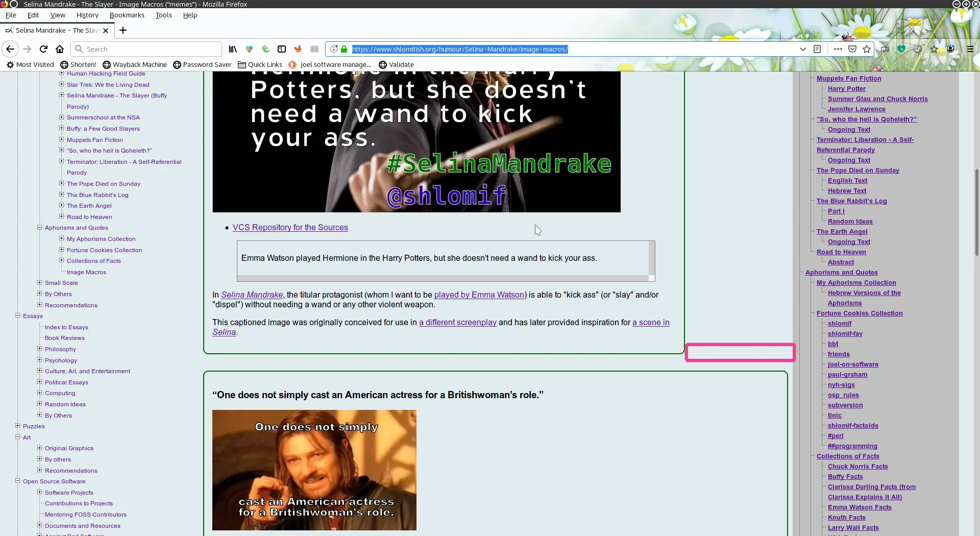
Task: Open the Bookmarks menu
Action: click(x=127, y=15)
